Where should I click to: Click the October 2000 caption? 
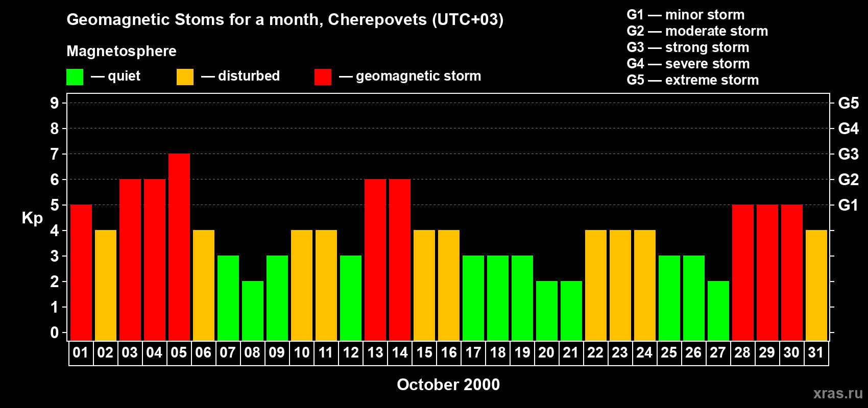coord(448,385)
